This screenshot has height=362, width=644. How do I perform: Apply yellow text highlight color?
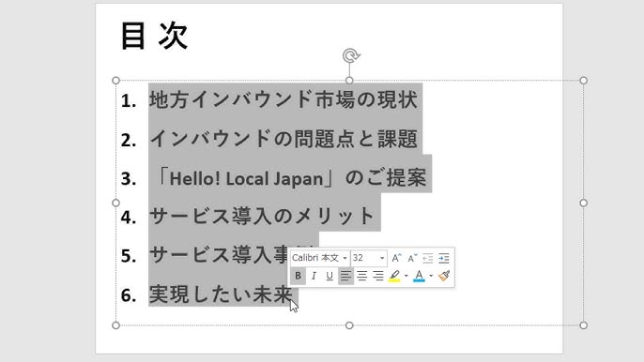point(394,276)
